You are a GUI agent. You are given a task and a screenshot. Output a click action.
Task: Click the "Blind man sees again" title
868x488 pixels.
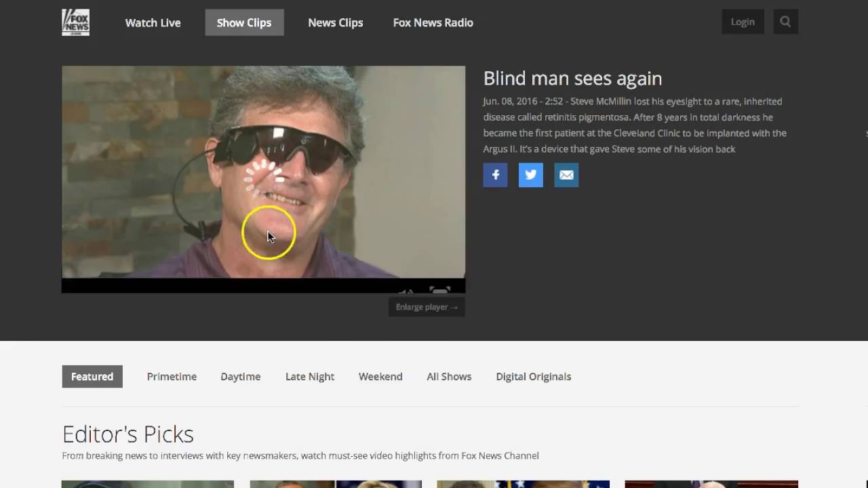572,79
